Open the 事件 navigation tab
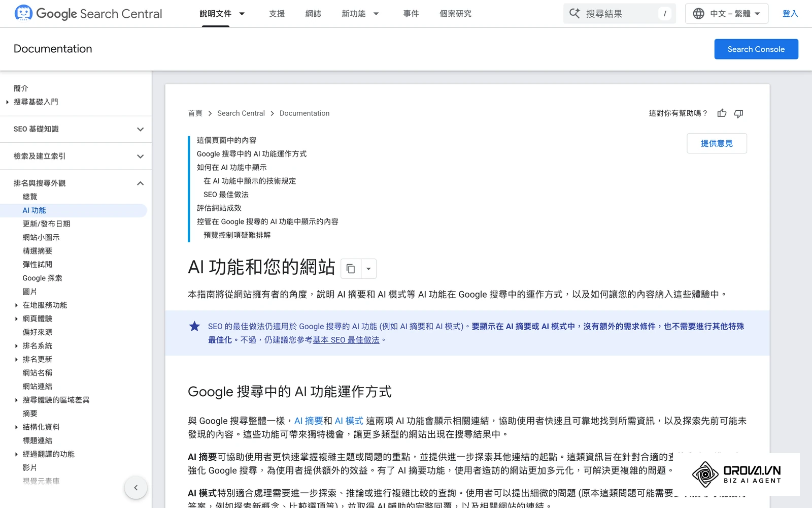This screenshot has width=812, height=508. tap(411, 14)
